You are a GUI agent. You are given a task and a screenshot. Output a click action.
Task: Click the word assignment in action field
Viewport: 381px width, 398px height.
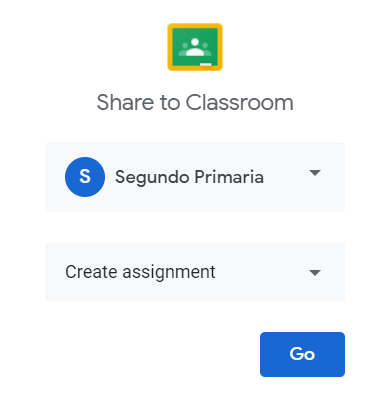[x=169, y=273]
